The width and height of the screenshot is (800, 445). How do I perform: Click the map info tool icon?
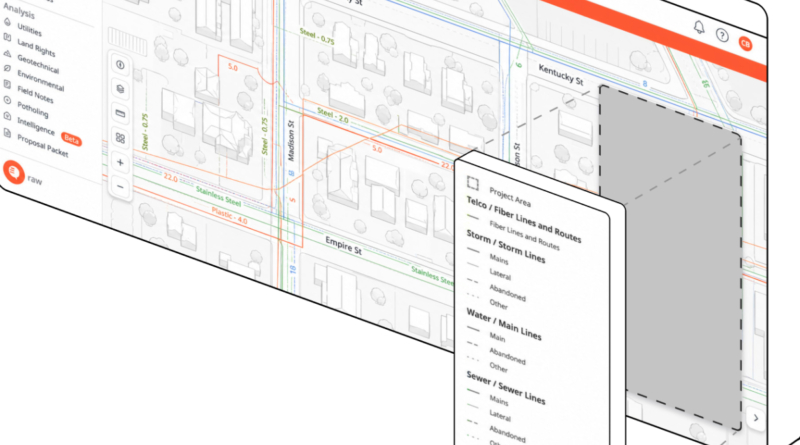point(120,65)
